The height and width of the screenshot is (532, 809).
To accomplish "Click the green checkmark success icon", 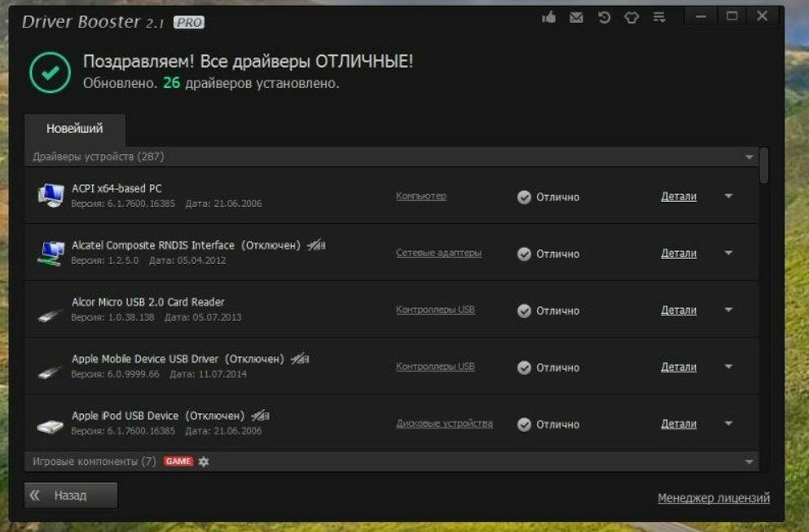I will coord(50,73).
